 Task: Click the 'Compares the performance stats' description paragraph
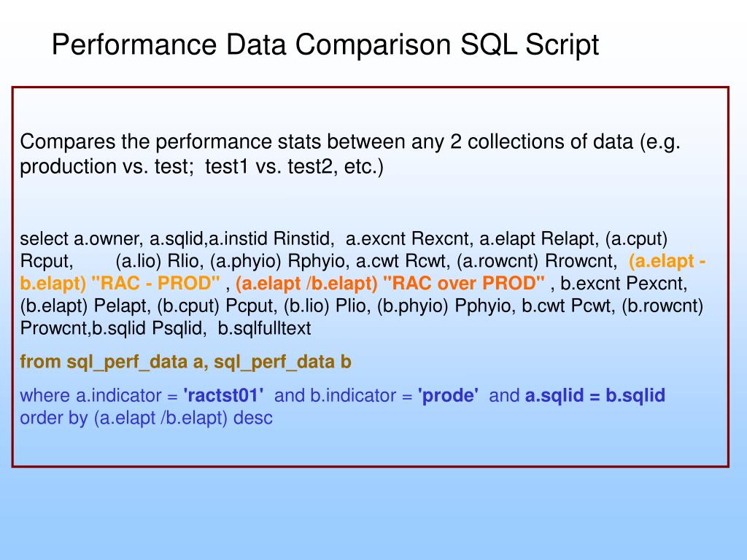350,154
